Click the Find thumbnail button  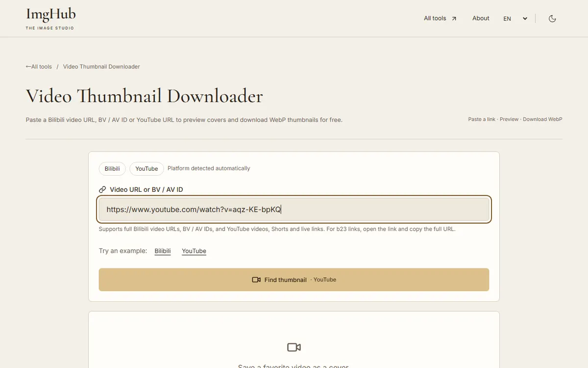(x=294, y=280)
